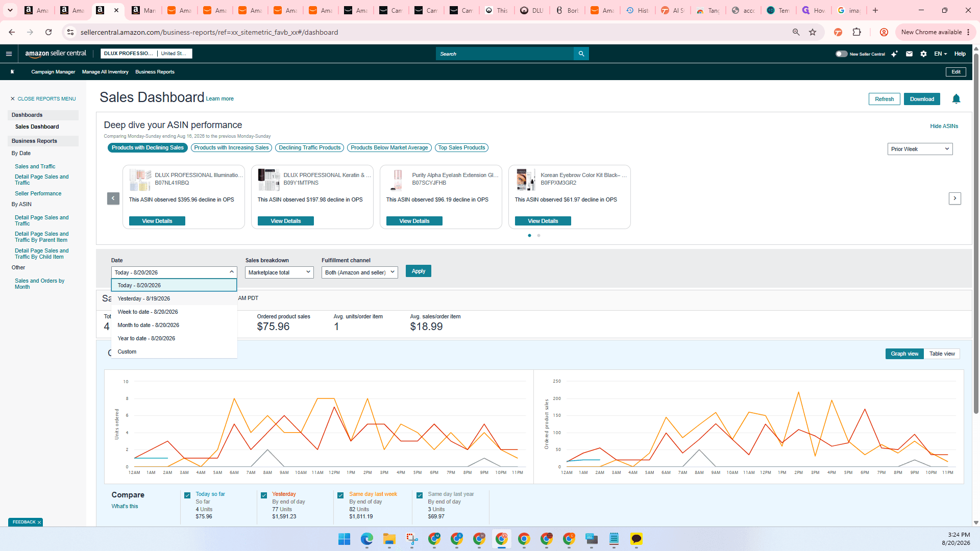Open Chrome profile avatar icon
The height and width of the screenshot is (551, 980).
pos(884,32)
